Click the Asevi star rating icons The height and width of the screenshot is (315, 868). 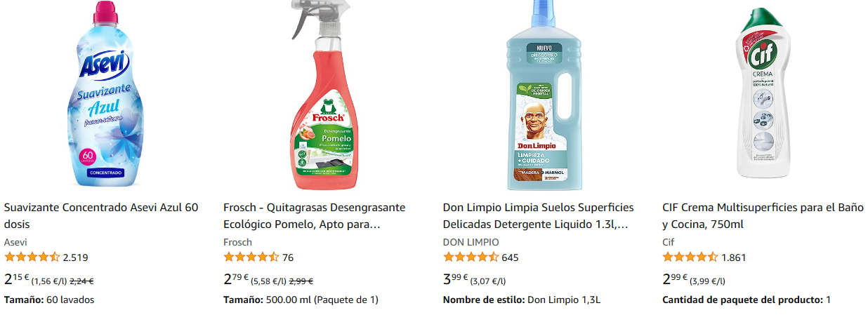[32, 257]
